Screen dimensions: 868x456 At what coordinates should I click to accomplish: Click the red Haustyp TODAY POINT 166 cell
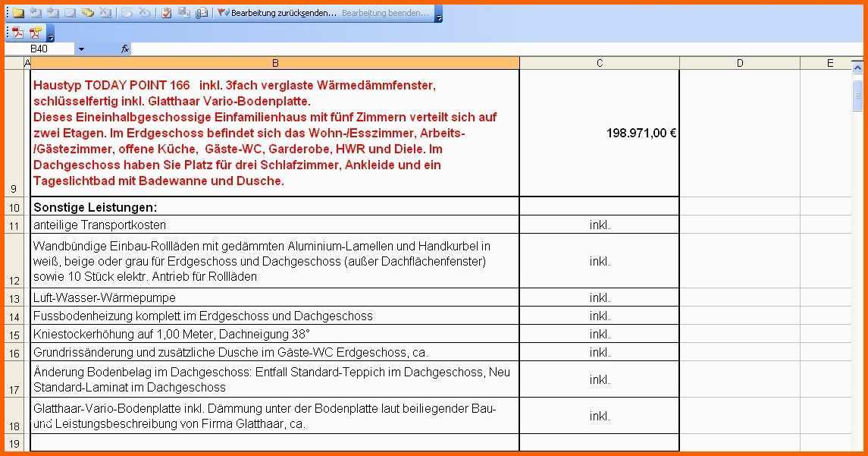pyautogui.click(x=275, y=133)
